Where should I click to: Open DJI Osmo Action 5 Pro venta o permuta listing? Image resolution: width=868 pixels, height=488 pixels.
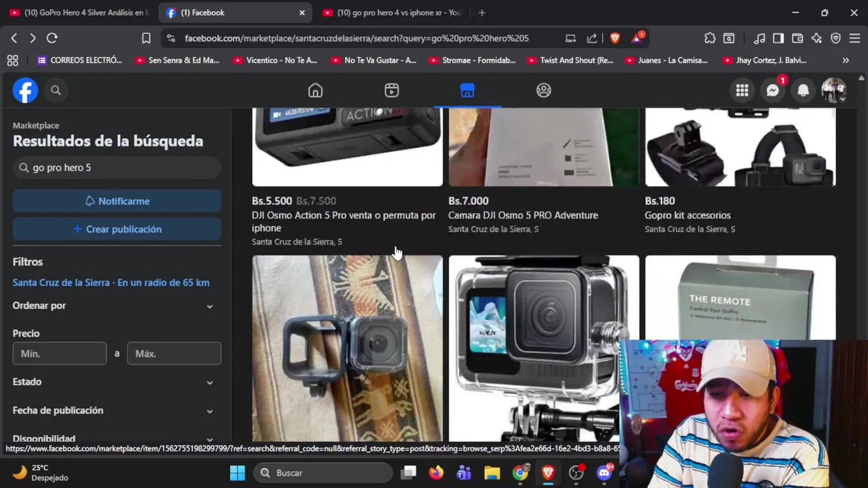click(x=344, y=222)
